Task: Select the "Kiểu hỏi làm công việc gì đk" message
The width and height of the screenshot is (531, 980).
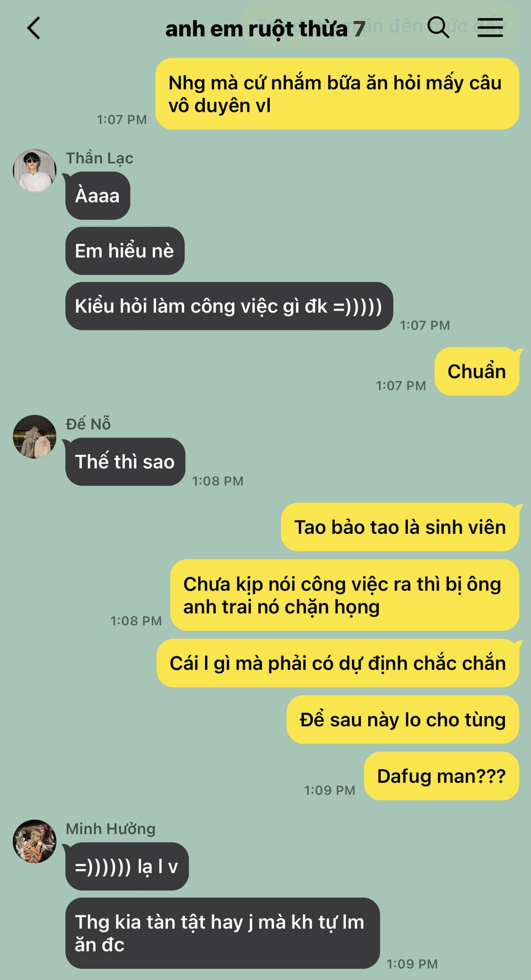Action: pos(229,306)
